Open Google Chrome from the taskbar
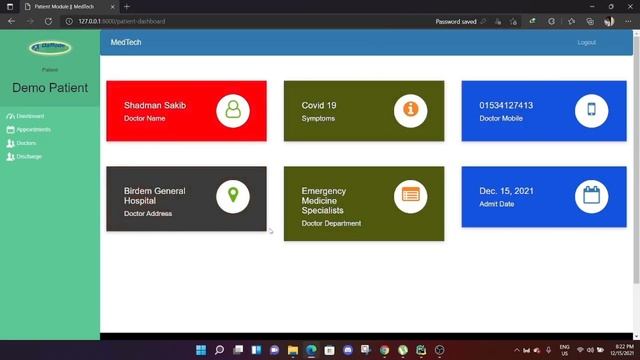The image size is (640, 360). [384, 350]
